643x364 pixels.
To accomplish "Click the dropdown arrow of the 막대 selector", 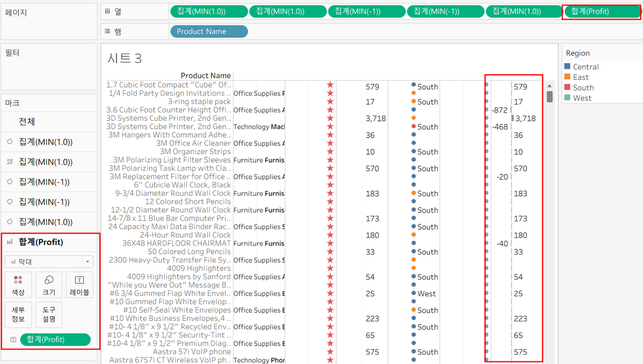I will 88,262.
